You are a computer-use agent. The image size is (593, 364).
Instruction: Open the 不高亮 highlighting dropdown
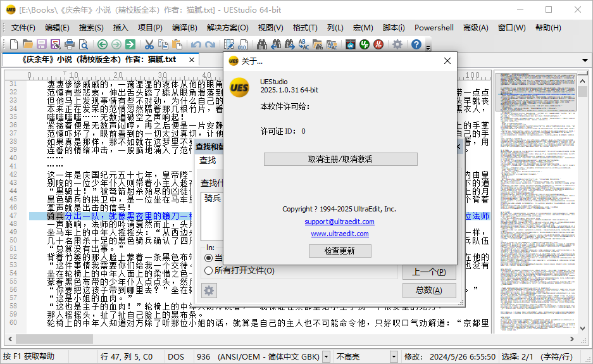pos(394,357)
